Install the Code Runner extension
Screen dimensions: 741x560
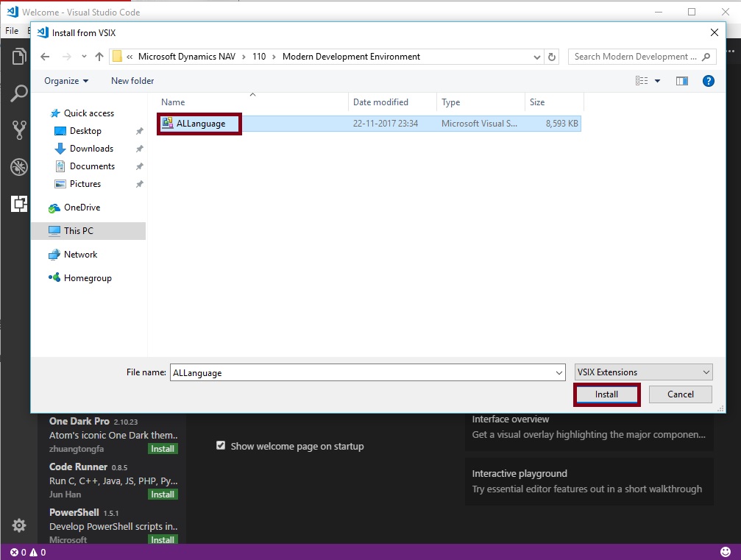tap(163, 495)
